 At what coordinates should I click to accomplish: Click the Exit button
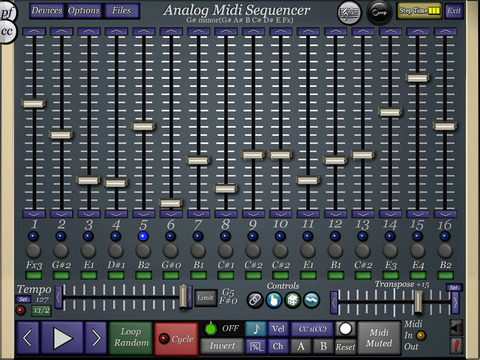pos(454,11)
